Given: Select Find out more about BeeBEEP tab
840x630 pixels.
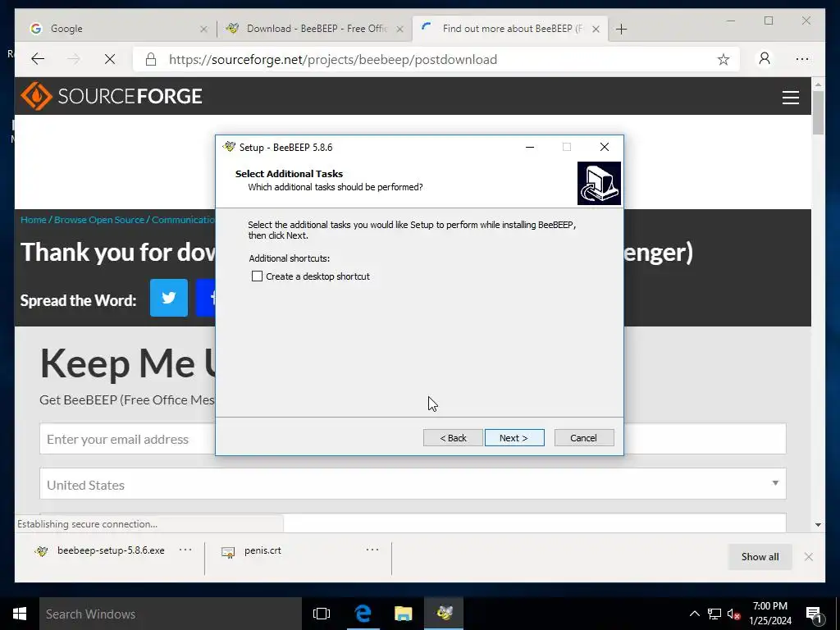Looking at the screenshot, I should (512, 29).
